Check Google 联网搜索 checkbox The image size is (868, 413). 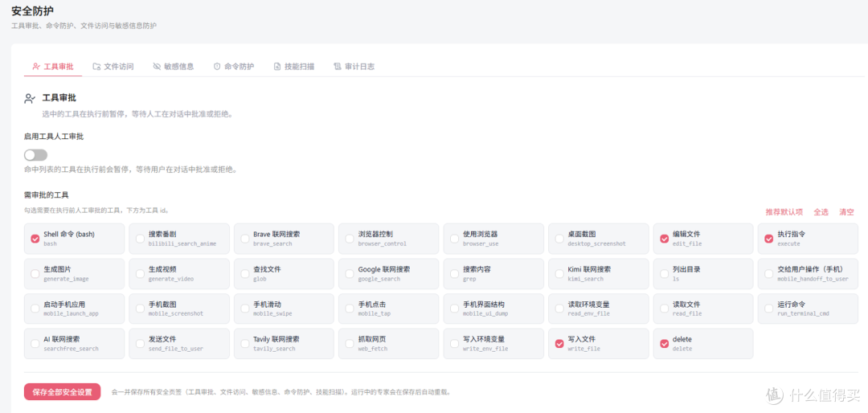pyautogui.click(x=350, y=273)
